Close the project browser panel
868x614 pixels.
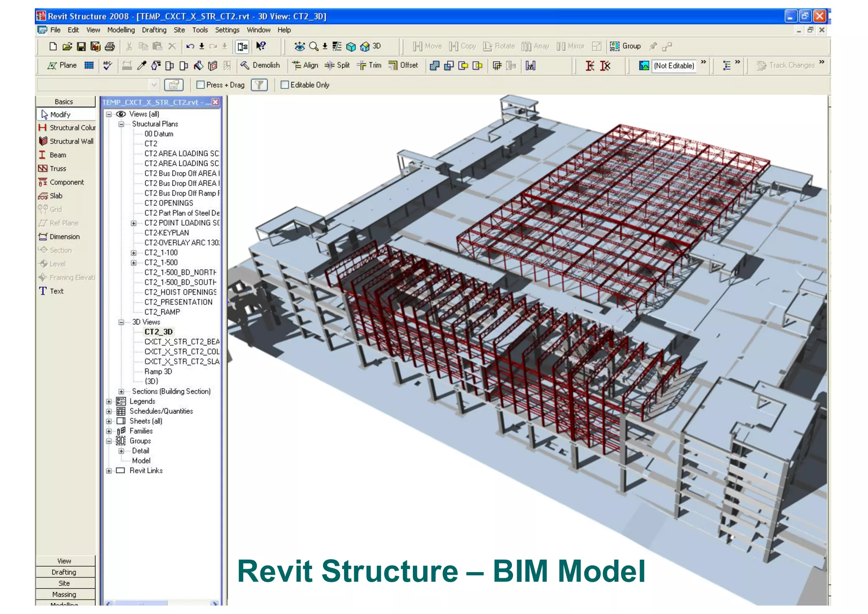coord(215,102)
